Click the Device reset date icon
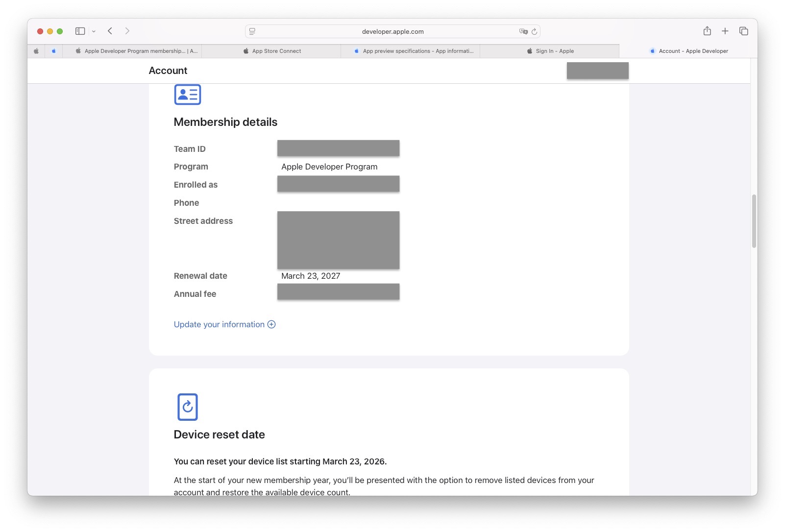 click(188, 407)
